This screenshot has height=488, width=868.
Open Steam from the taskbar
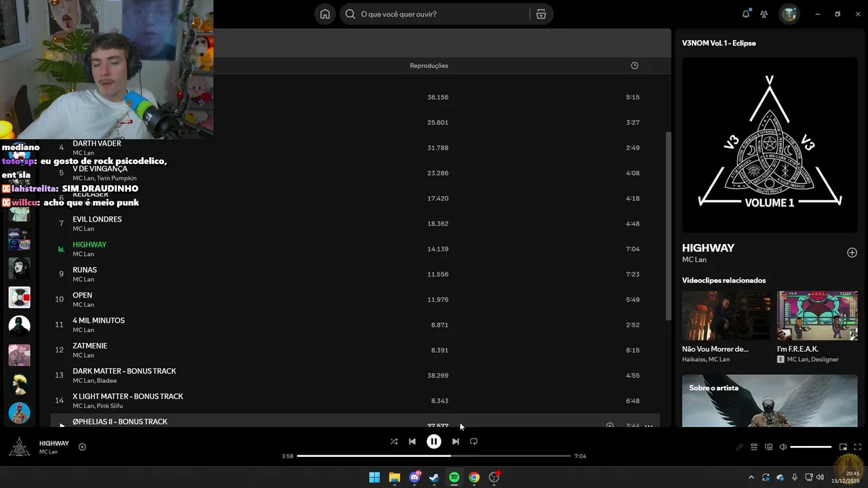click(x=434, y=478)
